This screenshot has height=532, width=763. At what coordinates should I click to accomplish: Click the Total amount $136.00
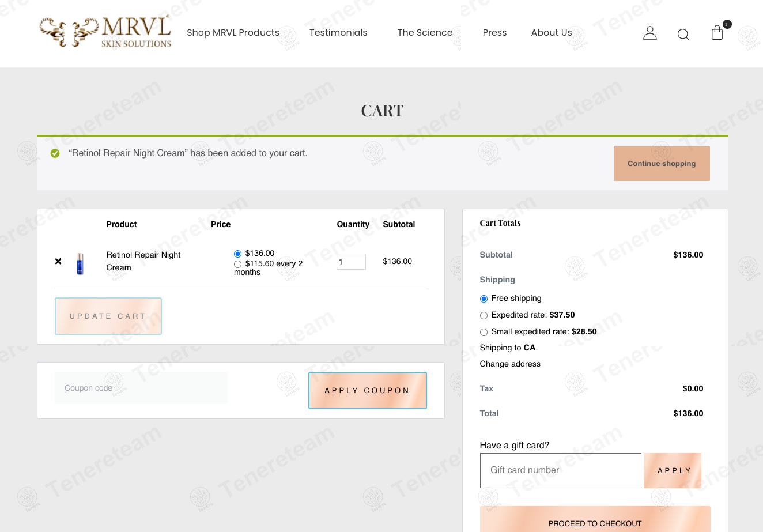pos(688,413)
